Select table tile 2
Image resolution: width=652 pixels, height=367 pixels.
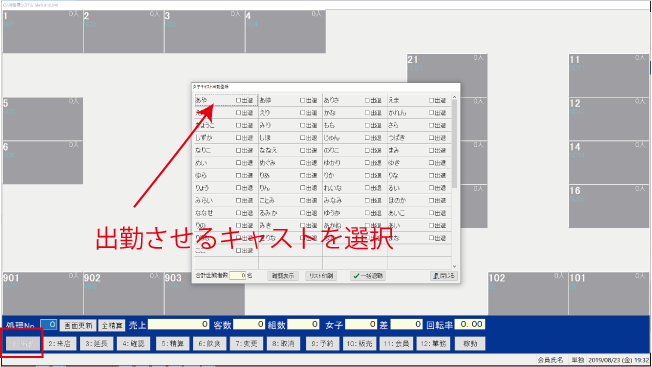(x=123, y=32)
